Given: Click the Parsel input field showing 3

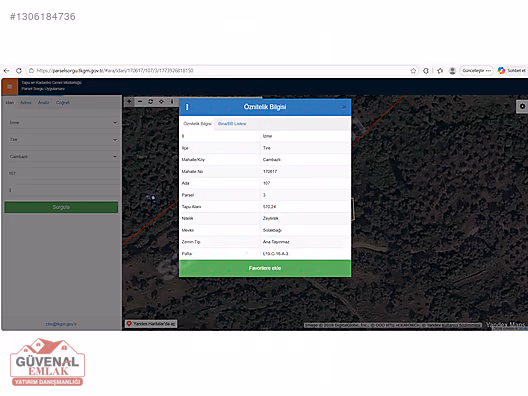Looking at the screenshot, I should 63,190.
